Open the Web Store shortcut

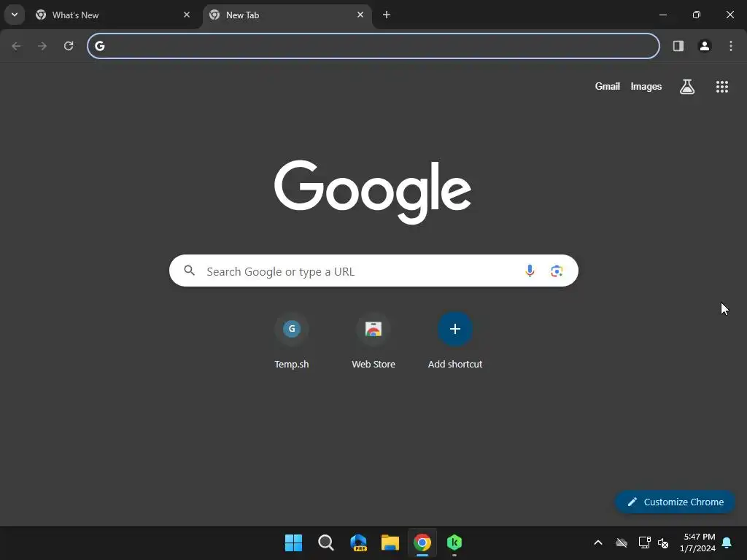click(x=373, y=340)
